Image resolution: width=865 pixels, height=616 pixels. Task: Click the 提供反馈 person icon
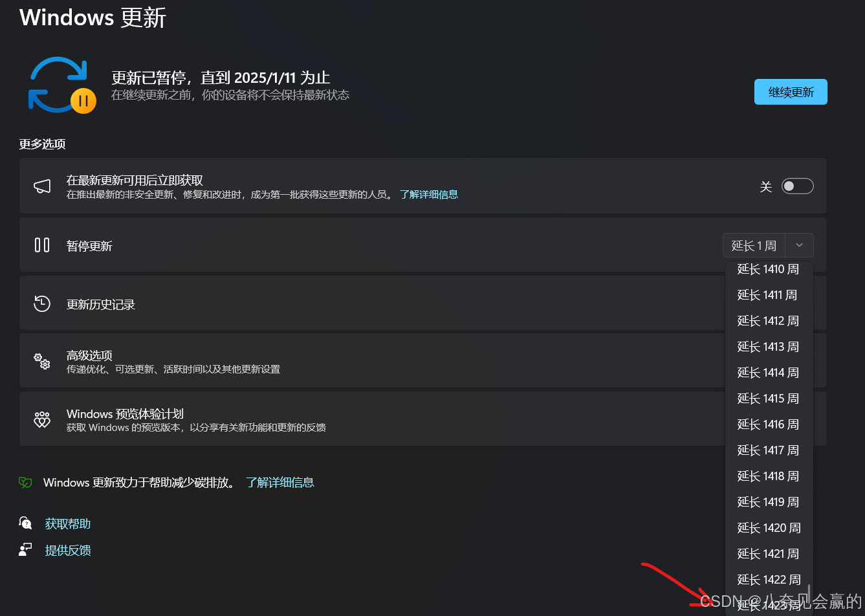(x=25, y=550)
